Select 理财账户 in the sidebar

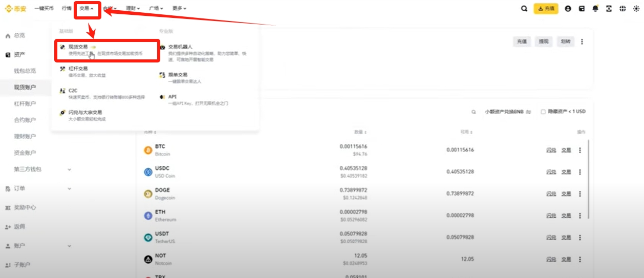[25, 137]
